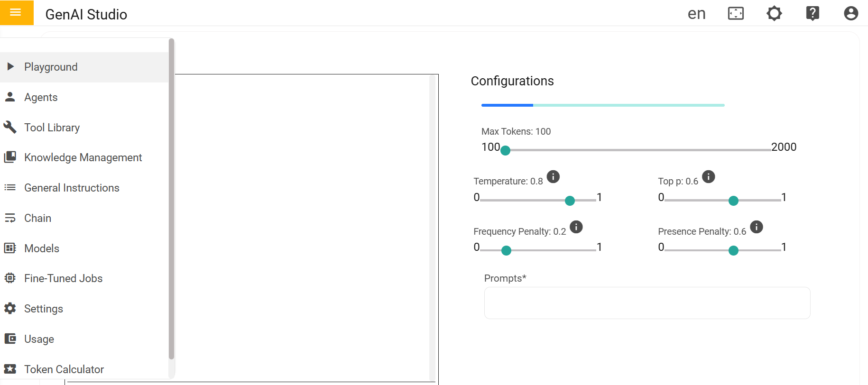The height and width of the screenshot is (385, 868).
Task: Click the Presence Penalty info icon
Action: tap(757, 227)
